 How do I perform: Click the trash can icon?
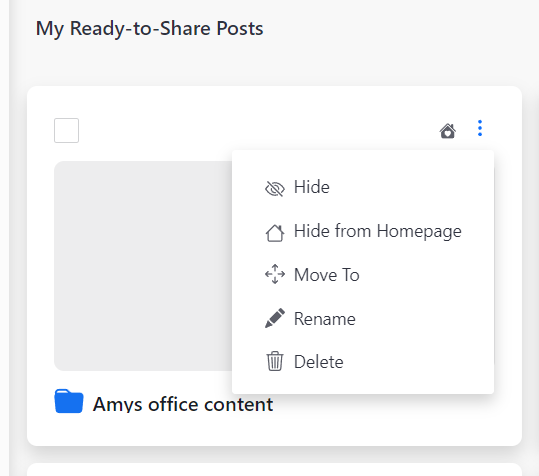pyautogui.click(x=275, y=361)
